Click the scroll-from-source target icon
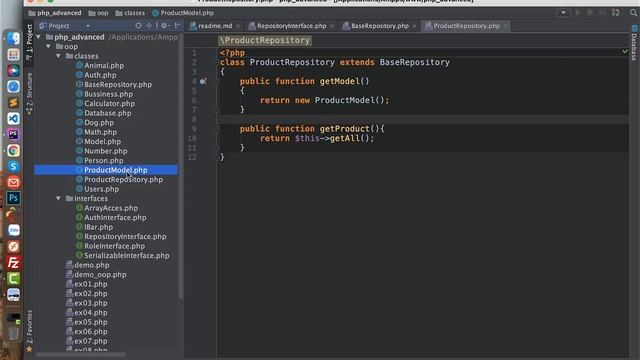Viewport: 640px width, 360px height. pos(138,25)
